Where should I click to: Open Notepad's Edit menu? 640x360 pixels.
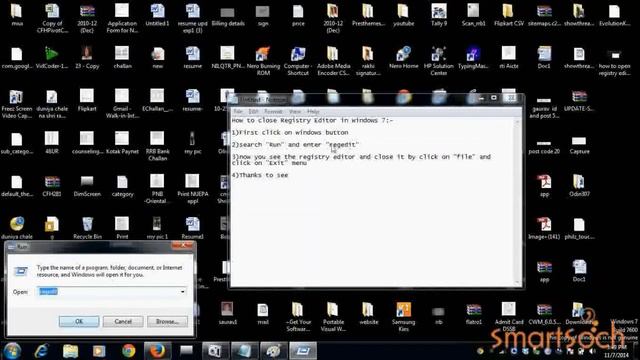point(253,111)
